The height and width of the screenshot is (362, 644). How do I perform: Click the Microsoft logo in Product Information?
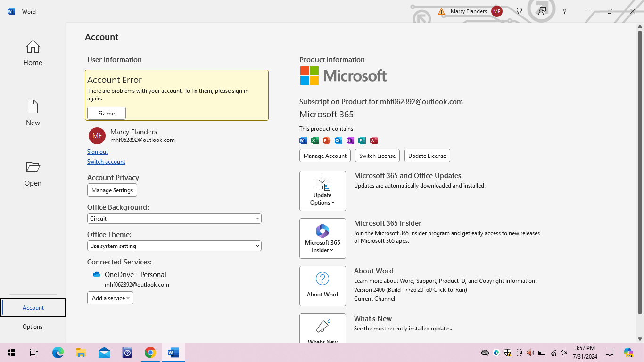[343, 75]
